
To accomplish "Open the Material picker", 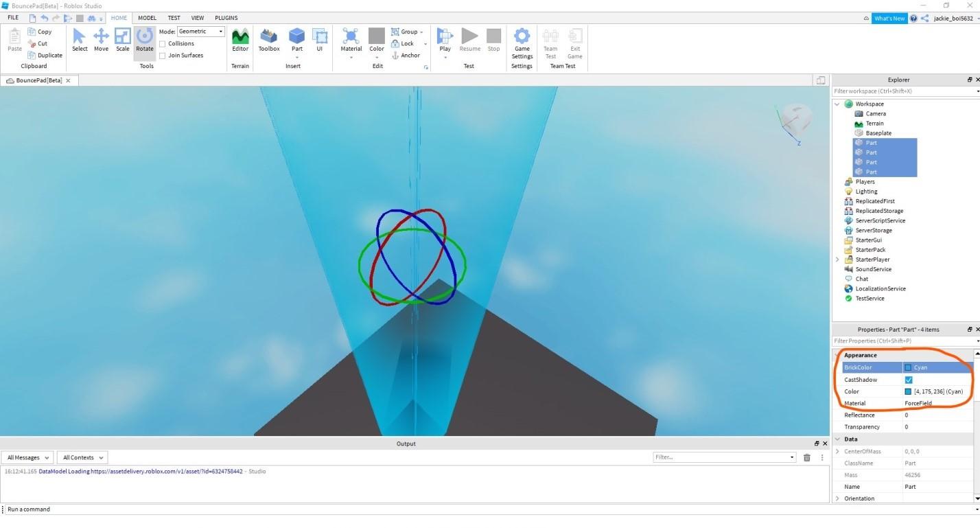I will click(351, 41).
